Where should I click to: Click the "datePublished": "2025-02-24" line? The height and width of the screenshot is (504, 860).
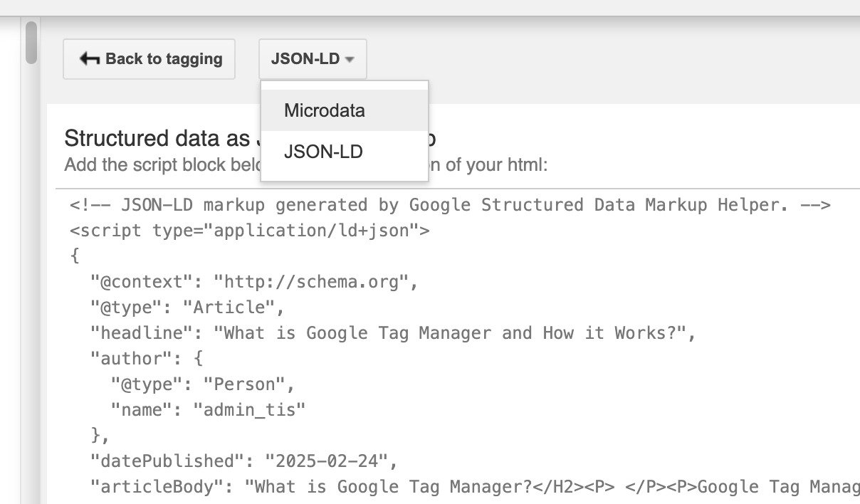coord(243,461)
